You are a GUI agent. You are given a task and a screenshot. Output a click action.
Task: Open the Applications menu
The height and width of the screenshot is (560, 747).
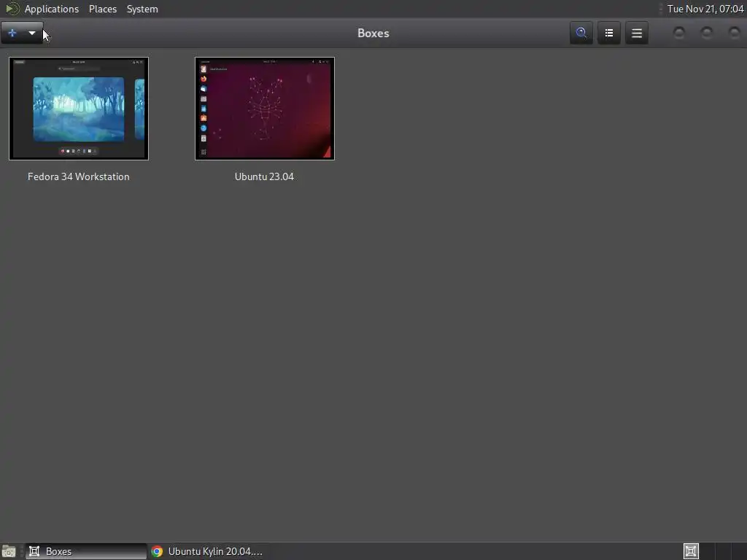pos(52,9)
